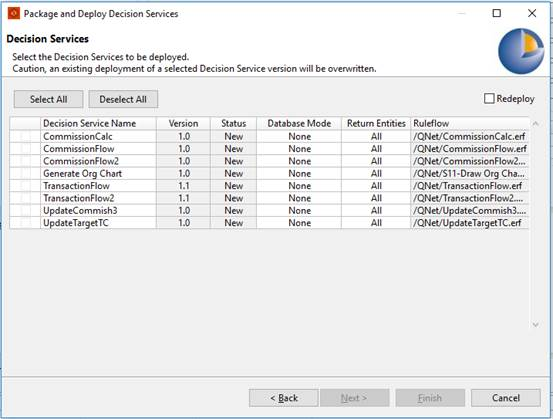
Task: Click the Return Entities column header
Action: pyautogui.click(x=376, y=123)
